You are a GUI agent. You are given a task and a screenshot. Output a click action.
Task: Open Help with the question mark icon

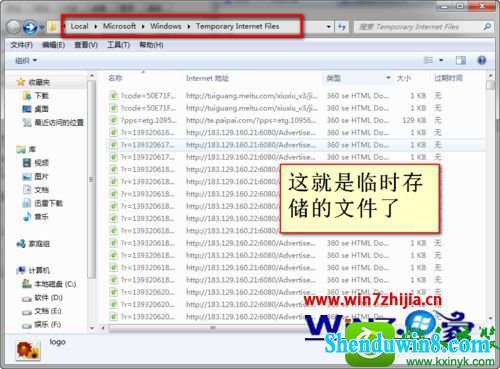(x=482, y=60)
